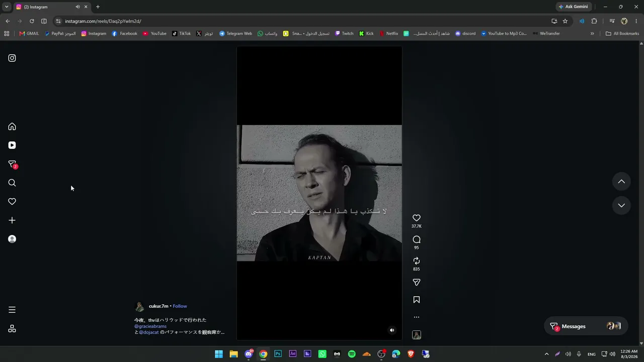The width and height of the screenshot is (644, 362).
Task: Open the Telegram Web bookmark
Action: [235, 34]
